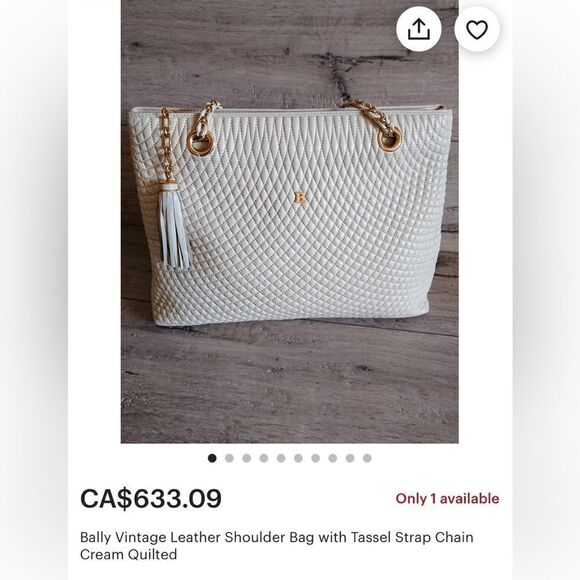Click the gold B logo on bag
Screen dimensions: 580x580
(x=300, y=198)
